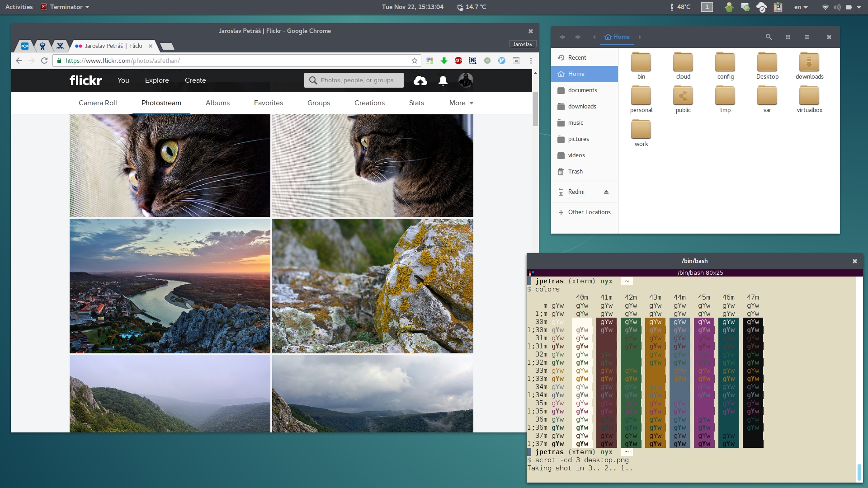The image size is (868, 488).
Task: Open the Groups tab
Action: [x=319, y=103]
